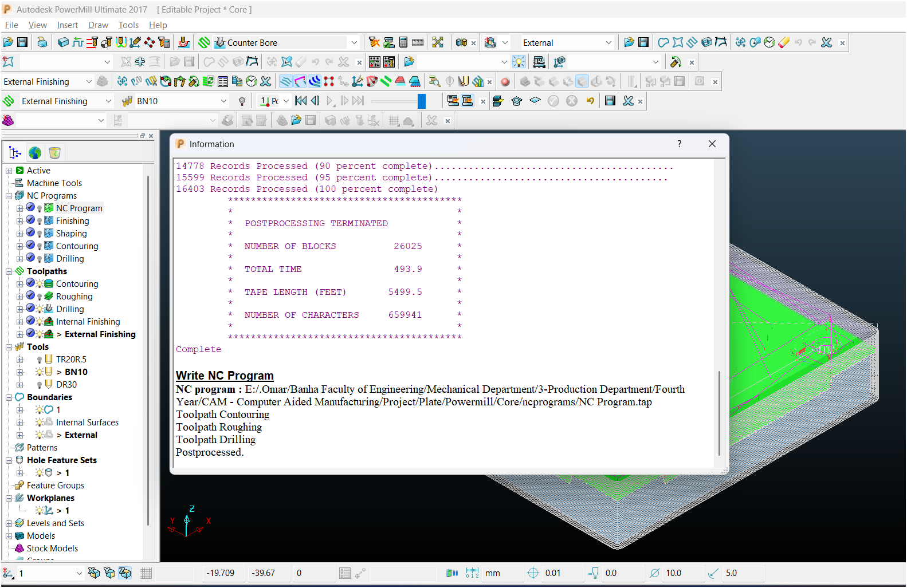The height and width of the screenshot is (588, 907).
Task: Click the graduation cap icon in toolbar
Action: point(517,101)
